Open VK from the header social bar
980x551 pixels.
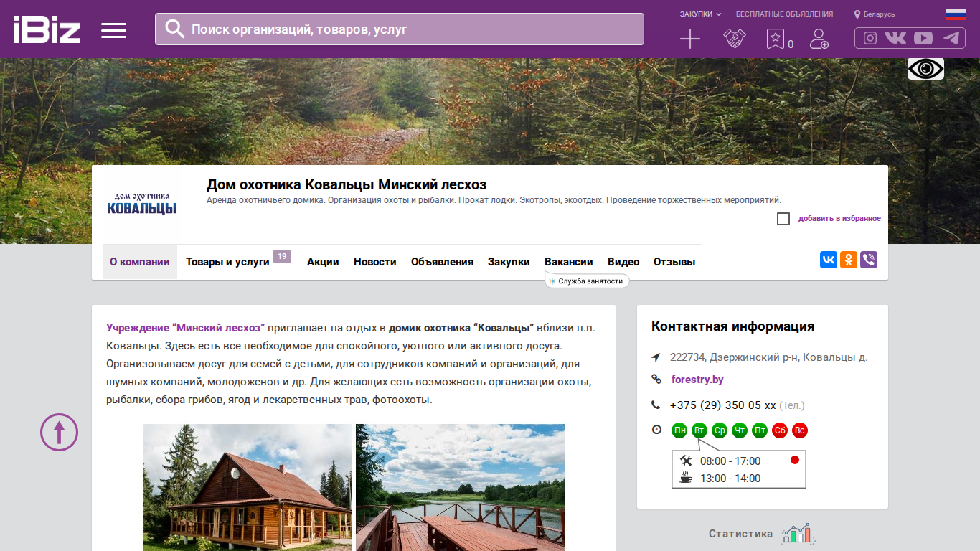pos(895,38)
